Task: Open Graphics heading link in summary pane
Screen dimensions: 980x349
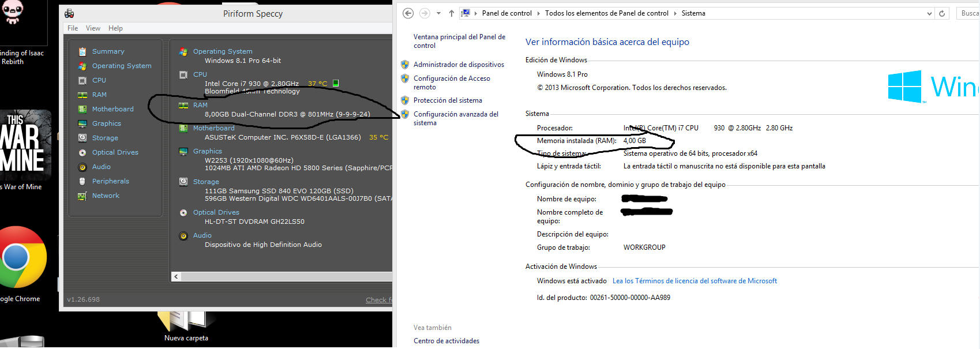Action: [208, 151]
